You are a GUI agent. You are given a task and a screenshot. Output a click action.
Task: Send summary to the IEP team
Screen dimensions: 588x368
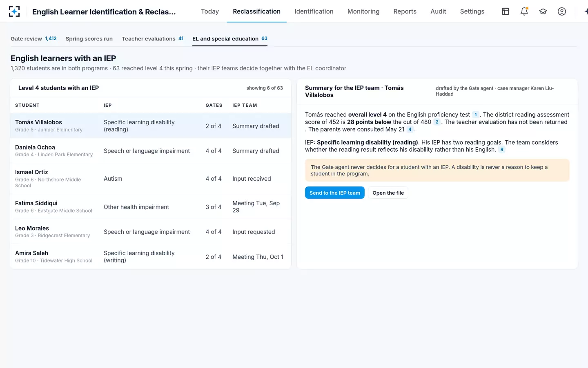pyautogui.click(x=335, y=193)
